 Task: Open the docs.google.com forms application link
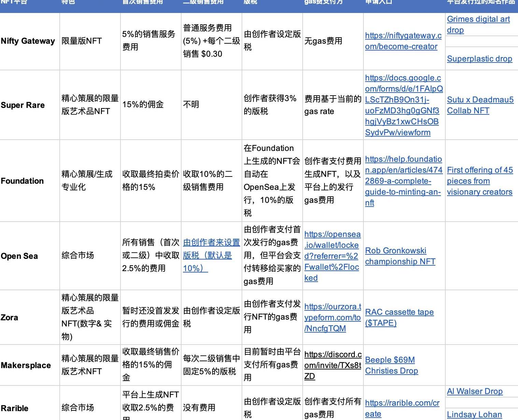coord(404,105)
